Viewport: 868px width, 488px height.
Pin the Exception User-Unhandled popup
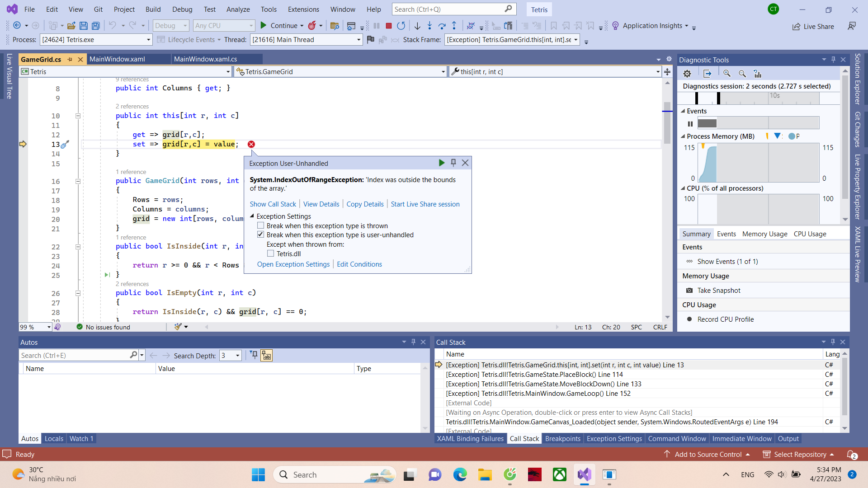coord(453,163)
